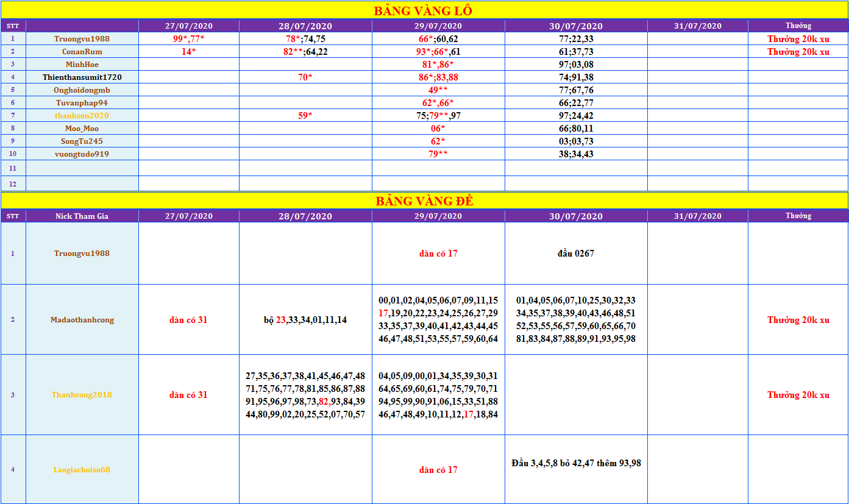
Task: Select the 28/07/2020 header in Lô table
Action: [305, 26]
